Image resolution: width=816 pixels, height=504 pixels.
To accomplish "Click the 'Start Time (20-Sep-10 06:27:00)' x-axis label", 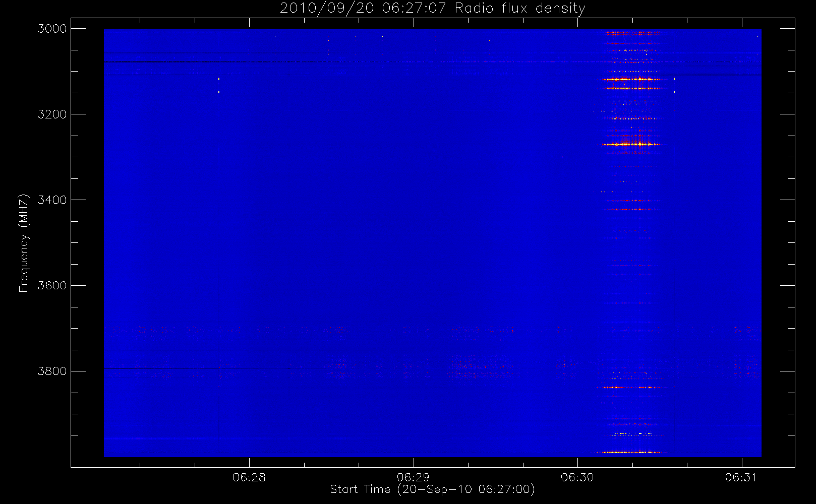I will (432, 489).
